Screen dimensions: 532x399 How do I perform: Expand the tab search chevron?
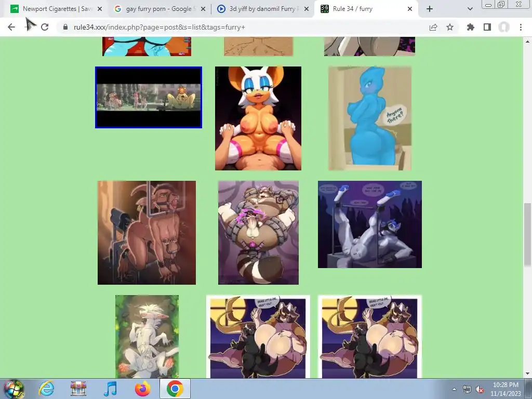point(470,9)
